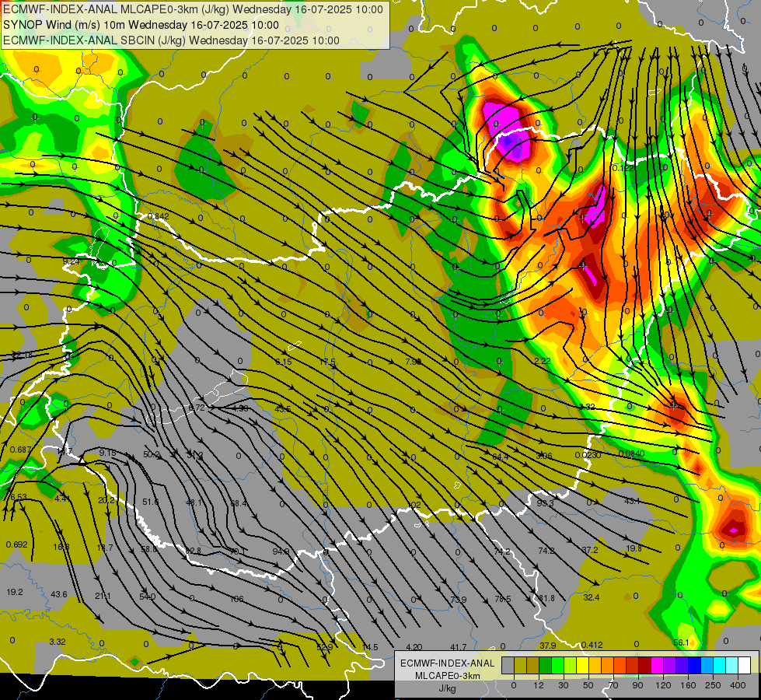
Task: Click the legend unit label J/kg
Action: click(448, 688)
